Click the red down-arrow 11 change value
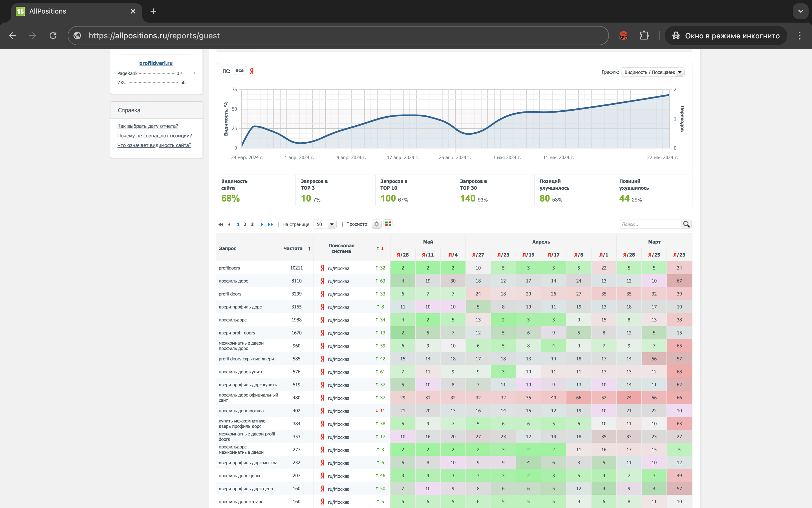 (380, 411)
